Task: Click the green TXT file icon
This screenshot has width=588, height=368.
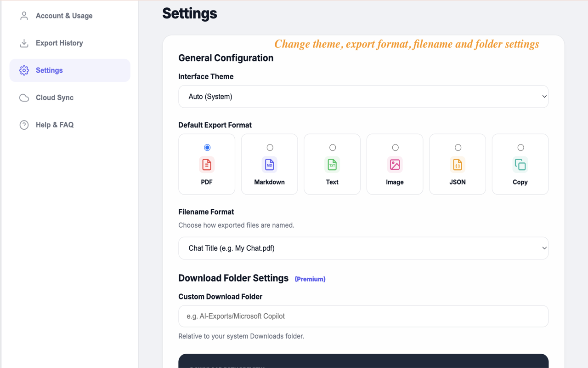Action: (x=332, y=164)
